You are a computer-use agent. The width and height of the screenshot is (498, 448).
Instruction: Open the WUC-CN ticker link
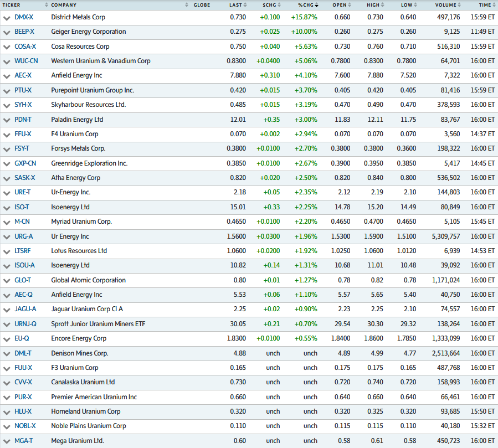point(27,61)
